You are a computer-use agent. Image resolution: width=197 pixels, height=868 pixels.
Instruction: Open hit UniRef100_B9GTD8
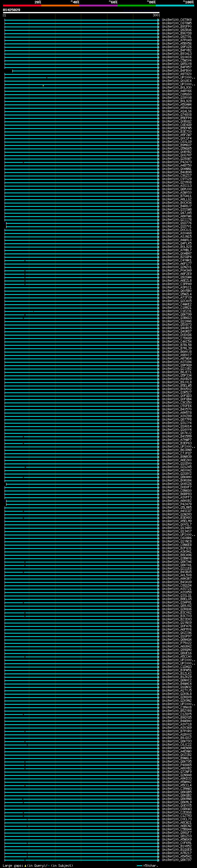(x=177, y=33)
